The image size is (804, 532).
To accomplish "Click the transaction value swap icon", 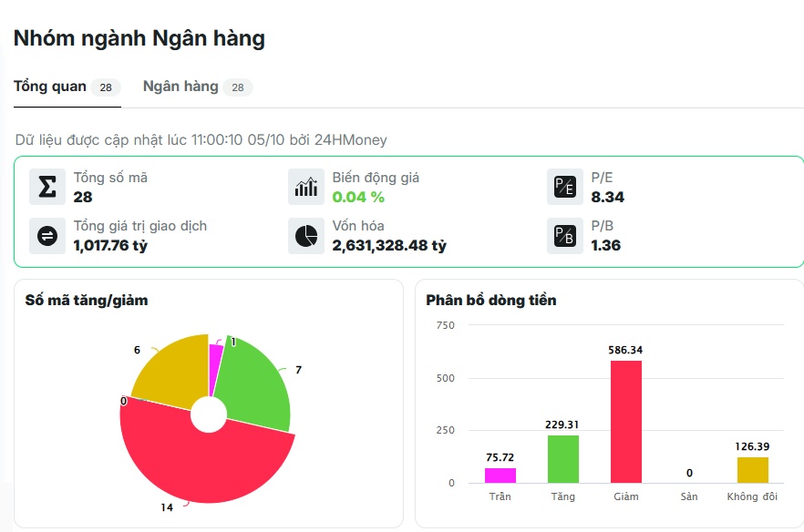I will 47,236.
